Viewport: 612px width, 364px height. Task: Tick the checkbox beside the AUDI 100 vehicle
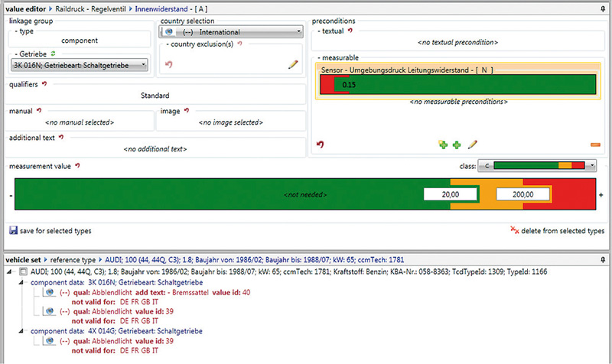pyautogui.click(x=23, y=272)
